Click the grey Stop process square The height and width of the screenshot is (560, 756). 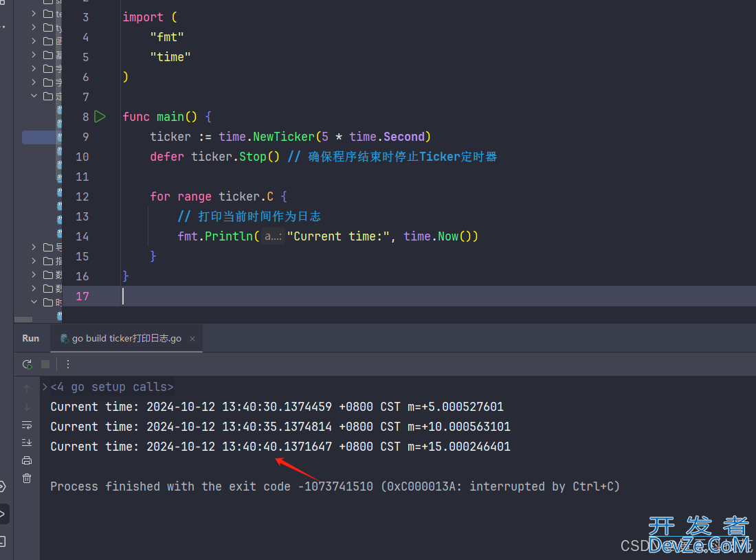(45, 364)
